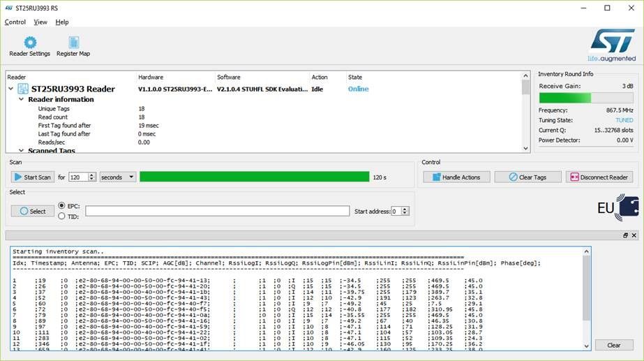644x361 pixels.
Task: Clear the log output with Clear button
Action: (614, 346)
